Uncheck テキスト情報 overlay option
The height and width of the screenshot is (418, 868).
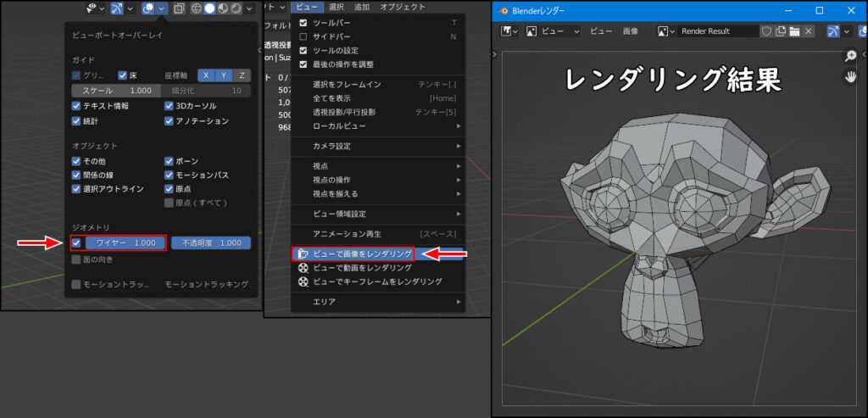76,106
